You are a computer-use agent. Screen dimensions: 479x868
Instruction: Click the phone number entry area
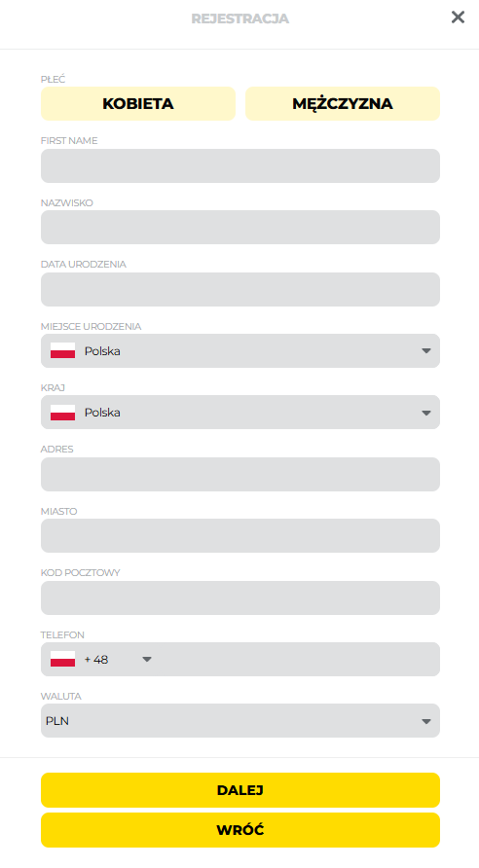click(x=298, y=659)
